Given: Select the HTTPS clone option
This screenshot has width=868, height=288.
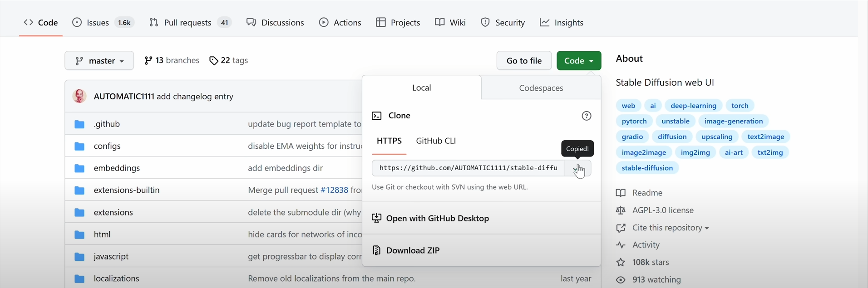Looking at the screenshot, I should (x=389, y=141).
